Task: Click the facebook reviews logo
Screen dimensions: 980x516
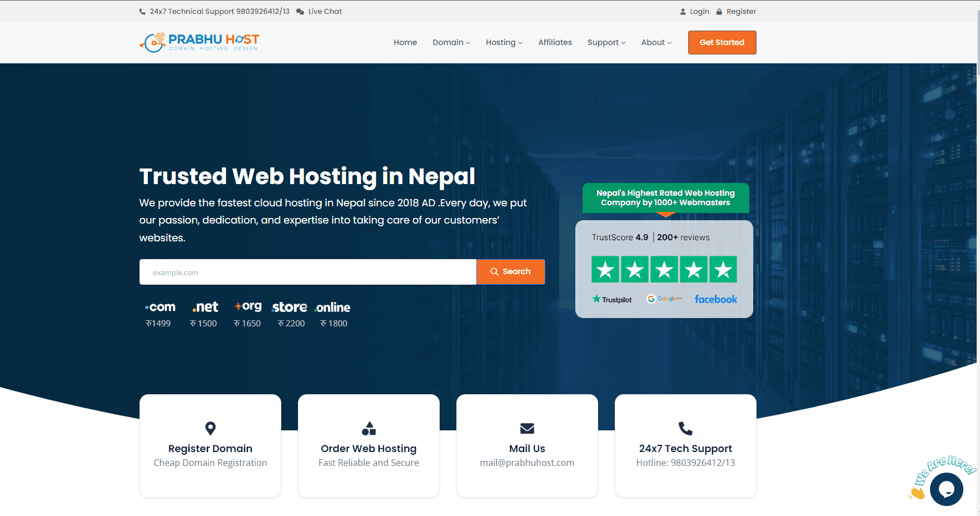Action: pos(716,299)
